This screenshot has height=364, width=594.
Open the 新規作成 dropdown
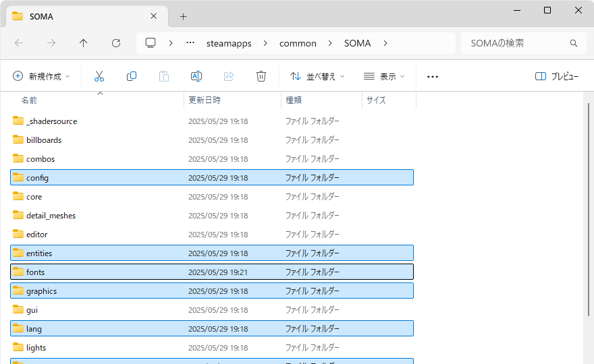click(x=42, y=76)
